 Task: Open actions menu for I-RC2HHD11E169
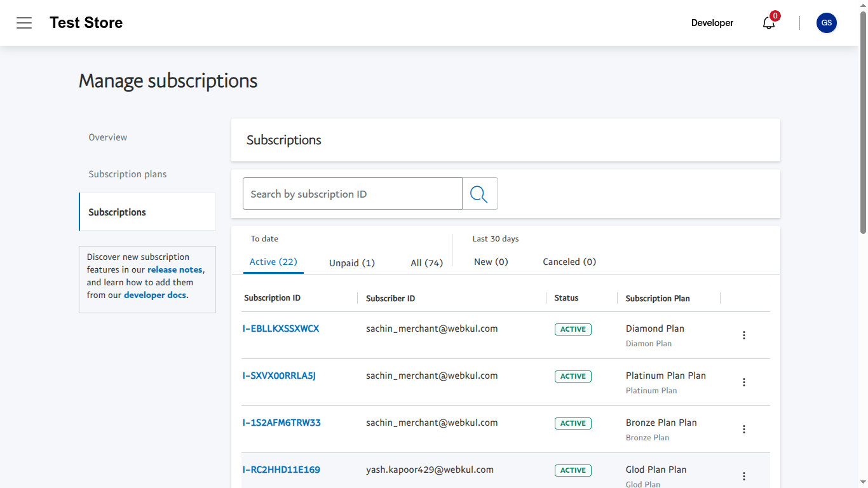(x=744, y=476)
